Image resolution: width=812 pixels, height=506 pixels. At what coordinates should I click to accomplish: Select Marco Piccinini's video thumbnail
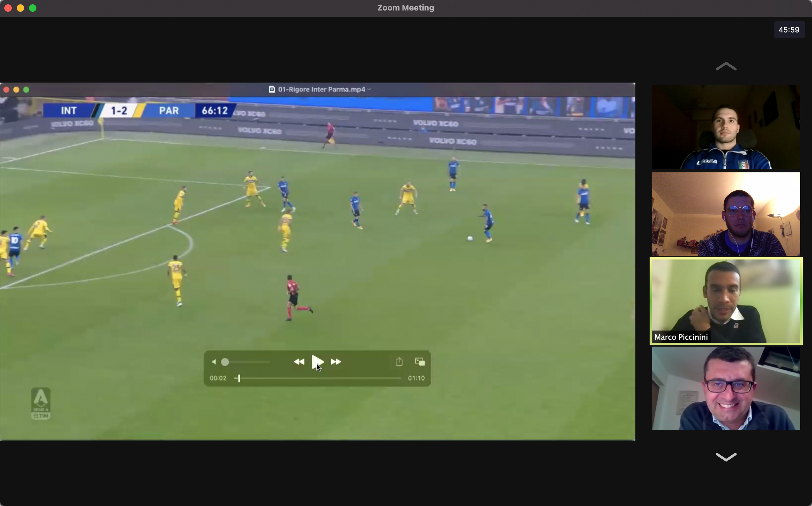pos(726,301)
